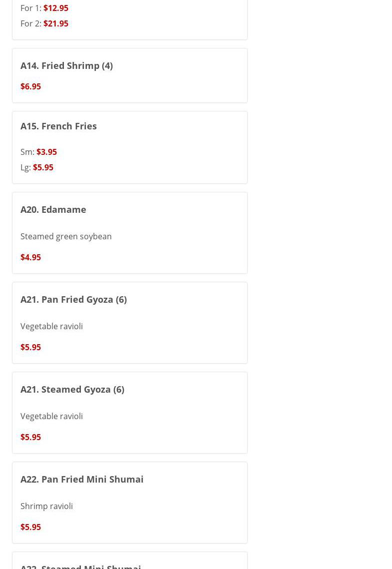Open the partially visible Steamed Mini Shumai item

click(x=81, y=566)
